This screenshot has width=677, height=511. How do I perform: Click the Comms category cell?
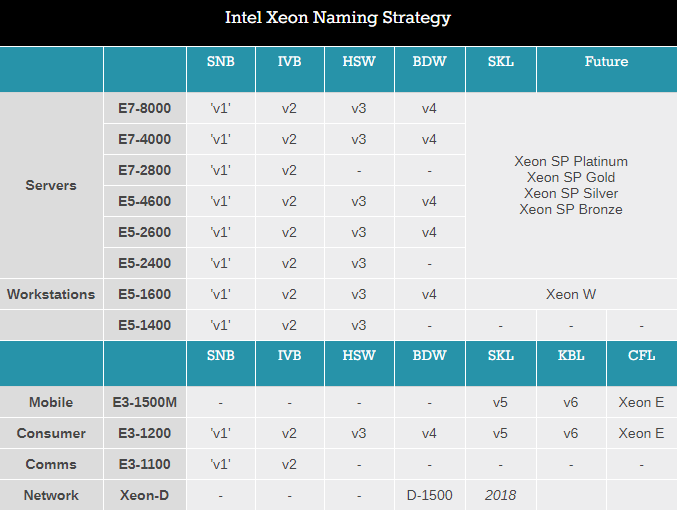[x=51, y=464]
